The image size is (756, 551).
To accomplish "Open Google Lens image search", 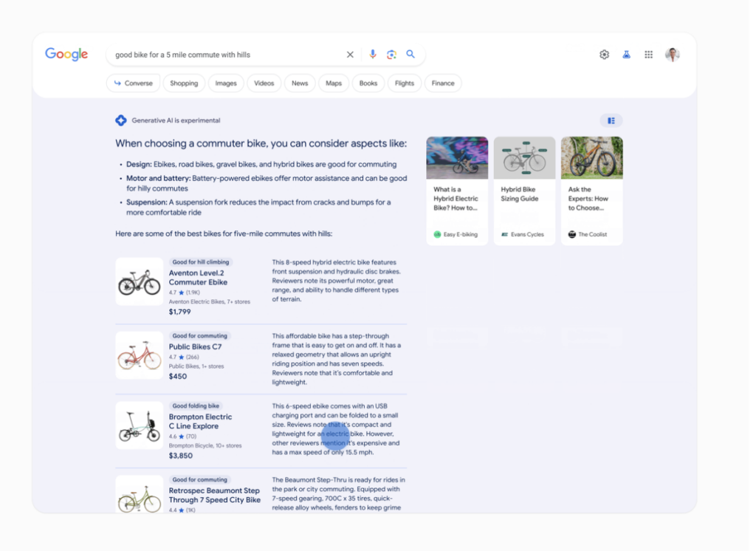I will [x=391, y=55].
